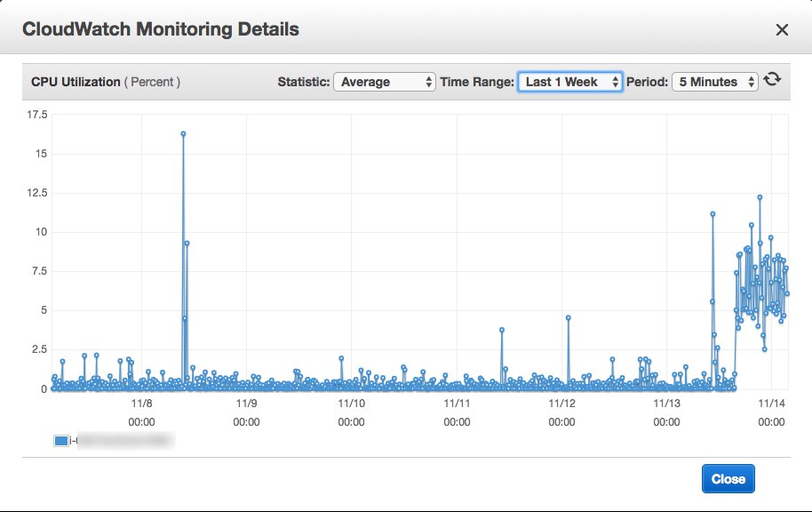Click the highest spike point above 15 percent
Viewport: 812px width, 512px height.
coord(183,134)
